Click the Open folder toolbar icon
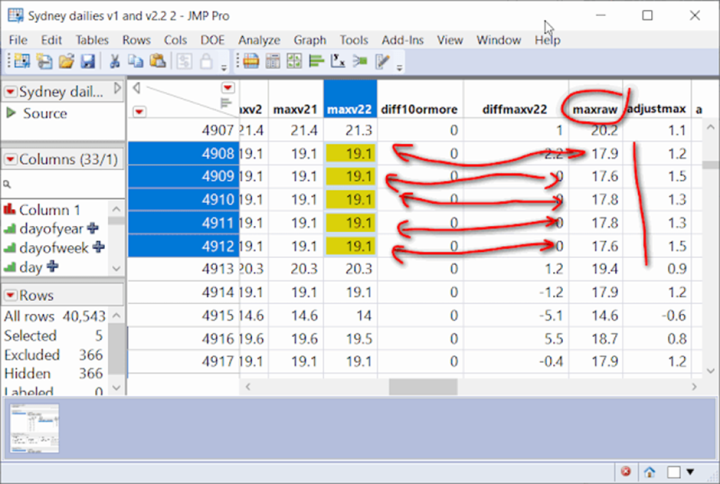 coord(66,62)
